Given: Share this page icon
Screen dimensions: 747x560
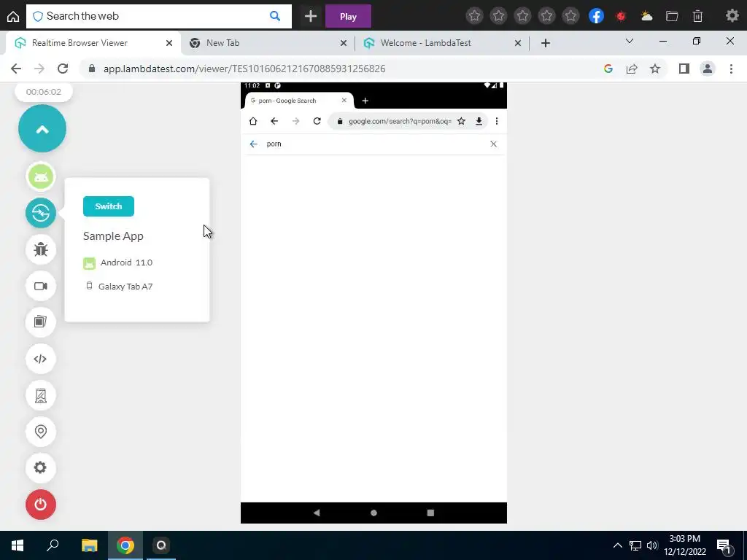Looking at the screenshot, I should point(632,69).
